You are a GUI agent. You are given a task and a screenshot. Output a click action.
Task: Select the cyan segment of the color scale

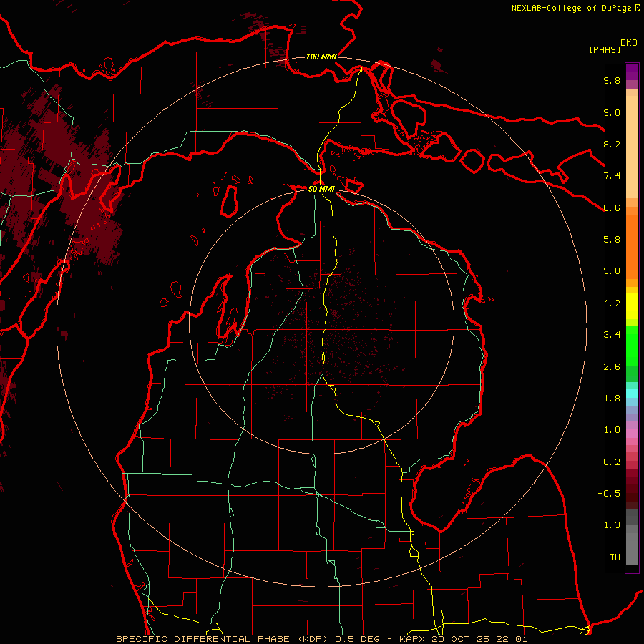(x=632, y=394)
